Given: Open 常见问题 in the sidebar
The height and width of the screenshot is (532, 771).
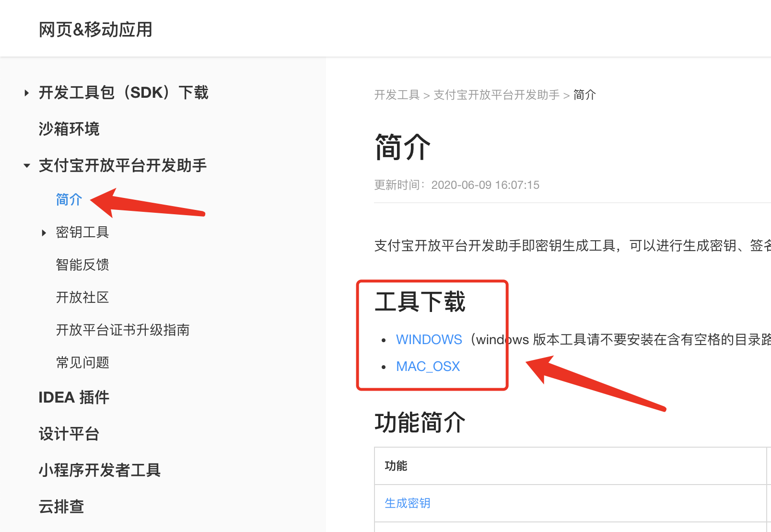Looking at the screenshot, I should (x=82, y=362).
